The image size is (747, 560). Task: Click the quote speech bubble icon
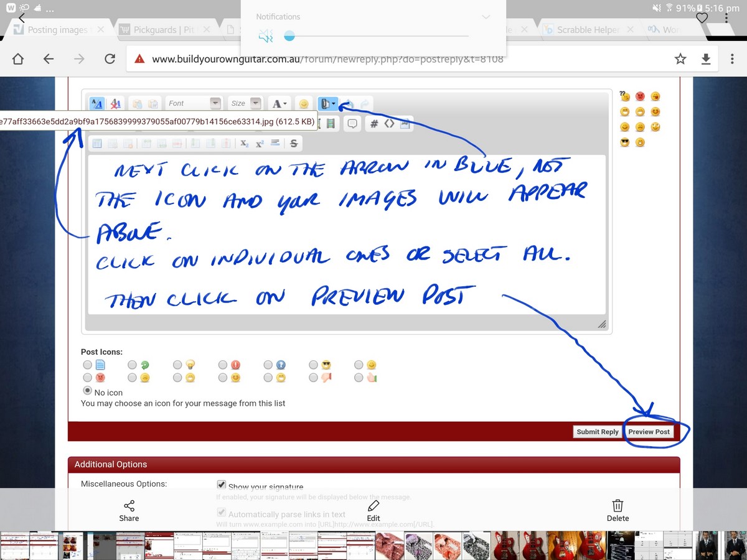click(352, 124)
